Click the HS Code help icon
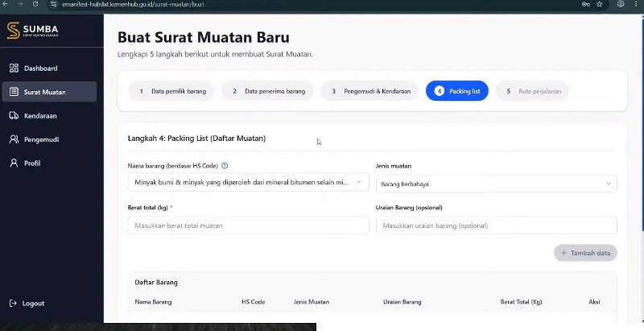The image size is (644, 331). coord(225,166)
